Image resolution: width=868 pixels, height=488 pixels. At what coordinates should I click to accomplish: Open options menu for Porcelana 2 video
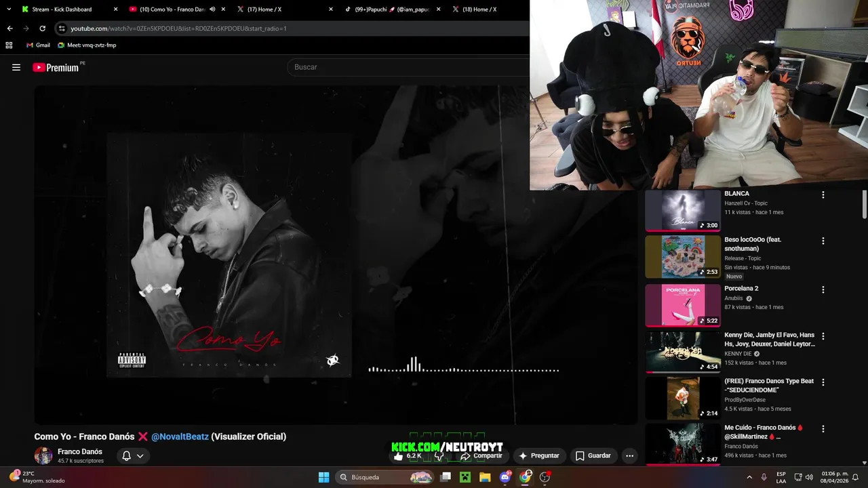823,289
